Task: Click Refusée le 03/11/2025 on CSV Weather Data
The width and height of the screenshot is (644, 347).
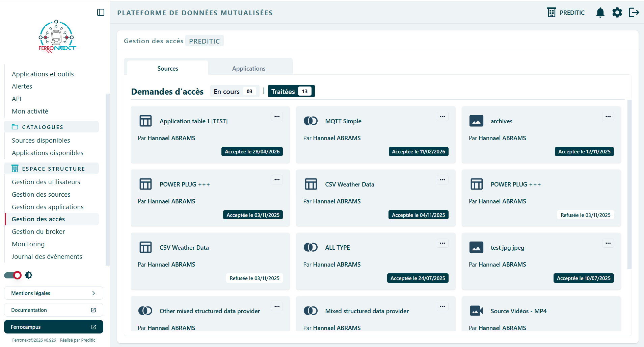Action: (254, 278)
